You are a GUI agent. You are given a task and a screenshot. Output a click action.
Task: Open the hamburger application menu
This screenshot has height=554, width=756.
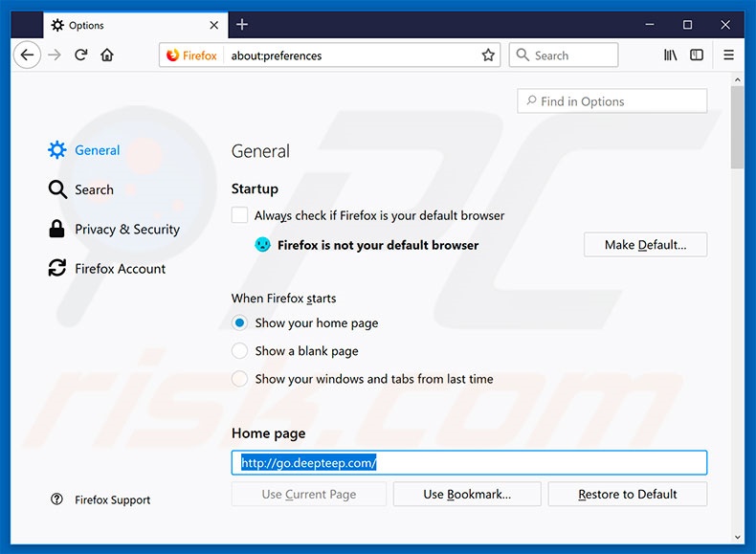coord(729,55)
